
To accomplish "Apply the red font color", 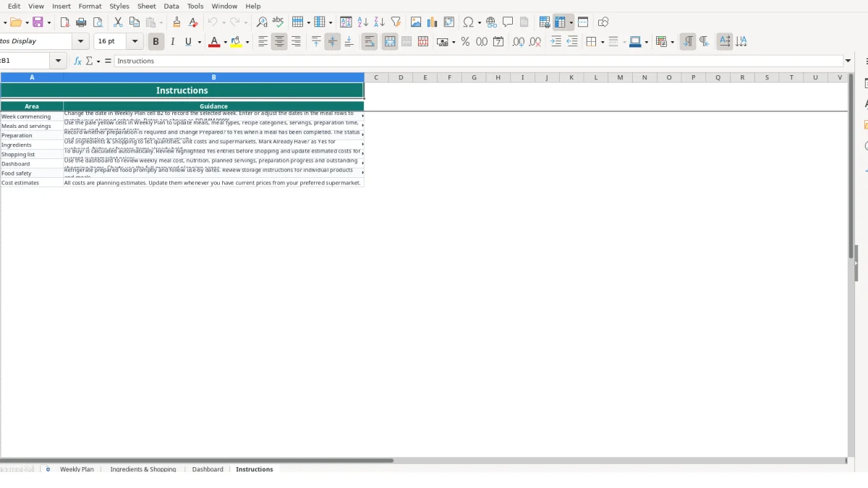I will coord(213,42).
